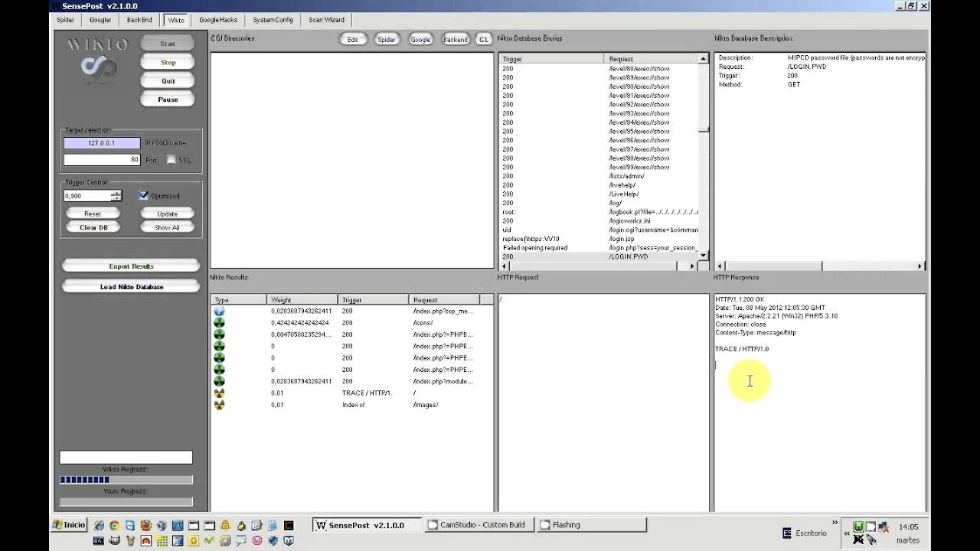Viewport: 980px width, 551px height.
Task: Launch Firefox from the quick launch bar
Action: pyautogui.click(x=146, y=525)
